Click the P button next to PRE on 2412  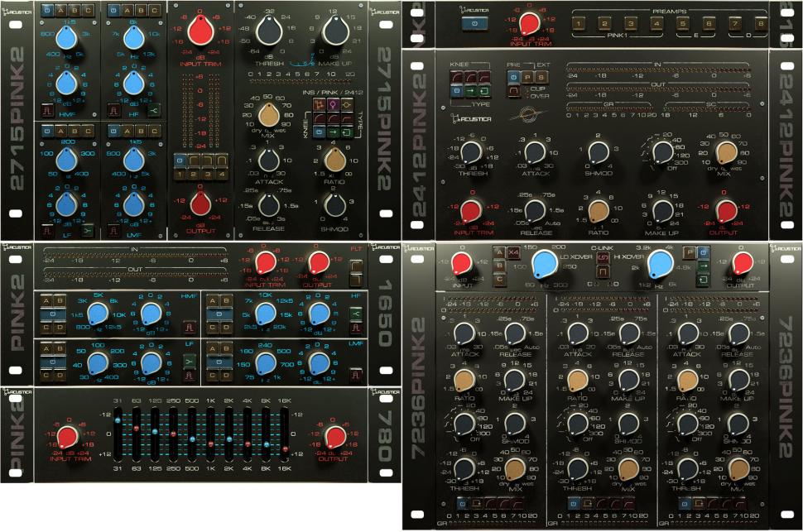(x=527, y=77)
